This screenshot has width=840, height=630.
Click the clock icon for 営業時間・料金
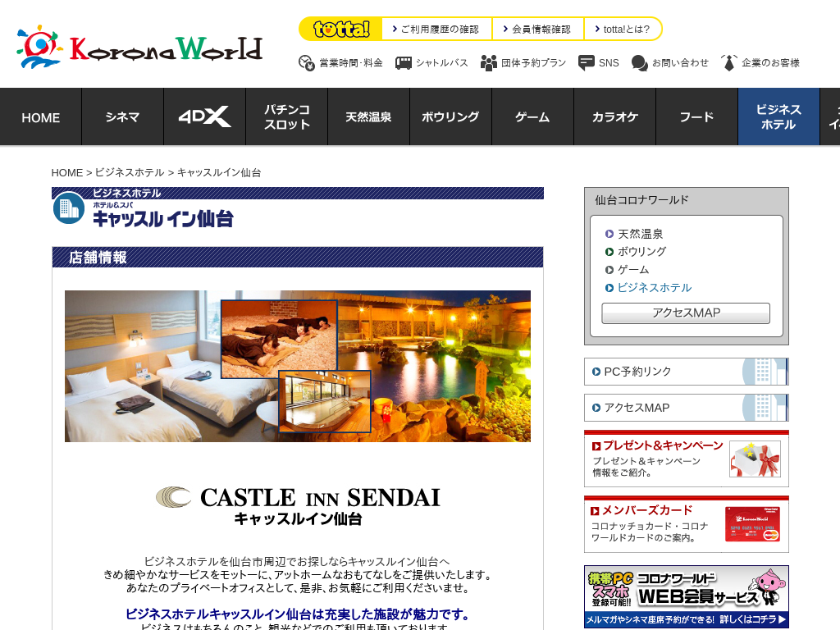coord(307,63)
